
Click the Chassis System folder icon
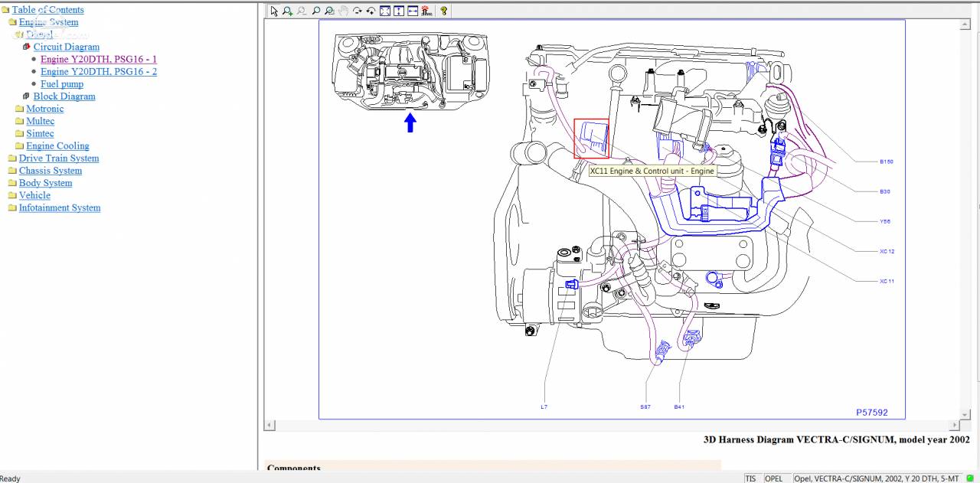[x=13, y=171]
